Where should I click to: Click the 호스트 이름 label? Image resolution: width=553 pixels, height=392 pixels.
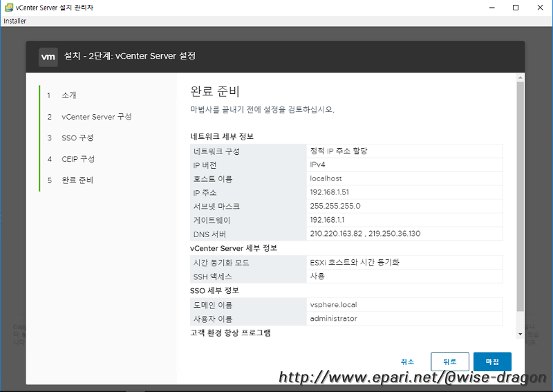pos(213,179)
